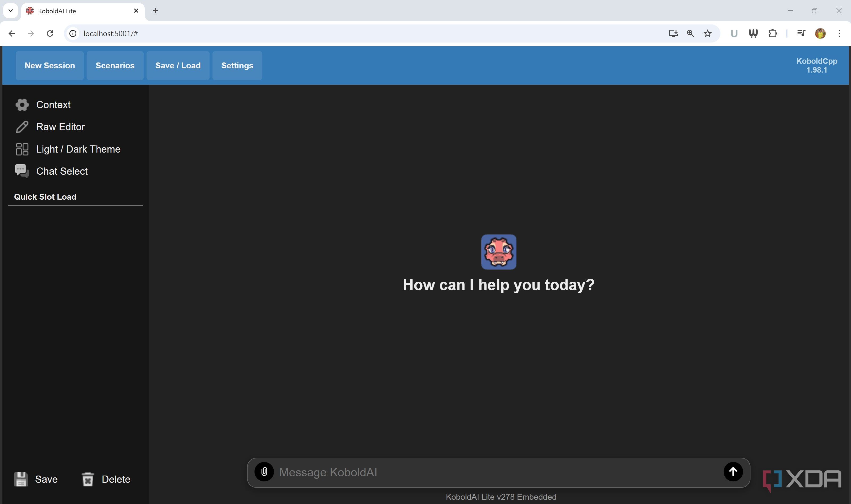
Task: Click the KoboldCpp 1.98.1 version link
Action: coord(816,66)
